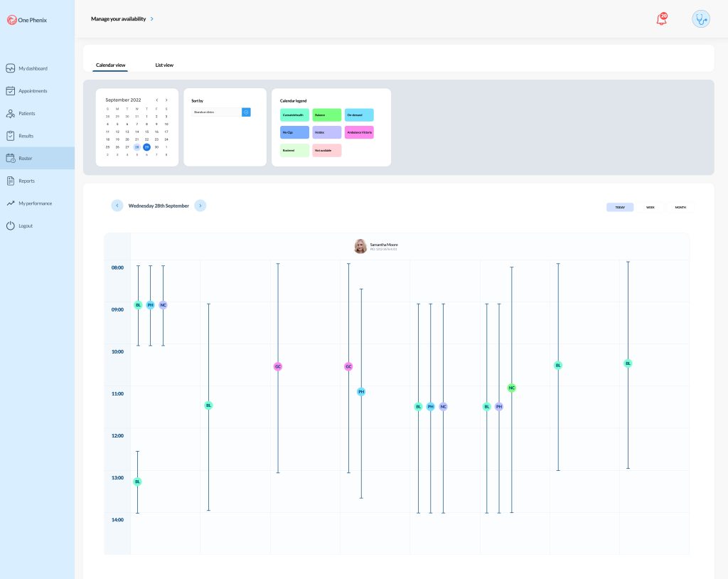The height and width of the screenshot is (579, 728).
Task: Go to previous month in mini calendar
Action: click(x=157, y=100)
